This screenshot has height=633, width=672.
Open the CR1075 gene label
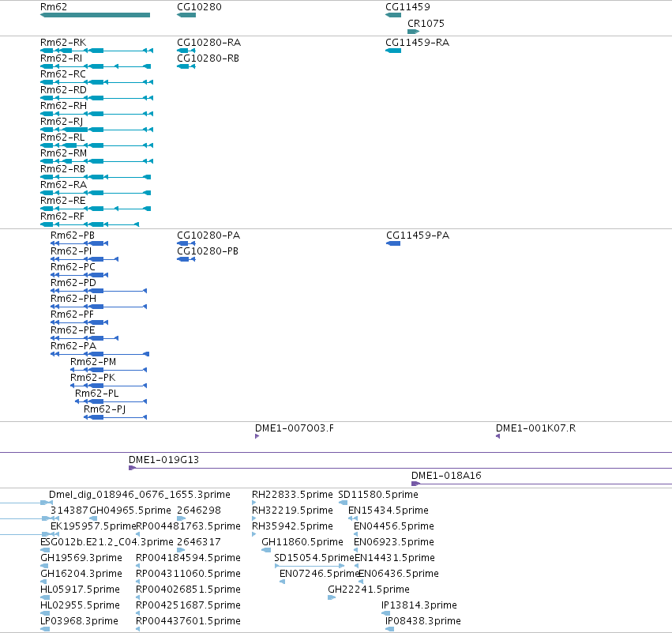[426, 24]
